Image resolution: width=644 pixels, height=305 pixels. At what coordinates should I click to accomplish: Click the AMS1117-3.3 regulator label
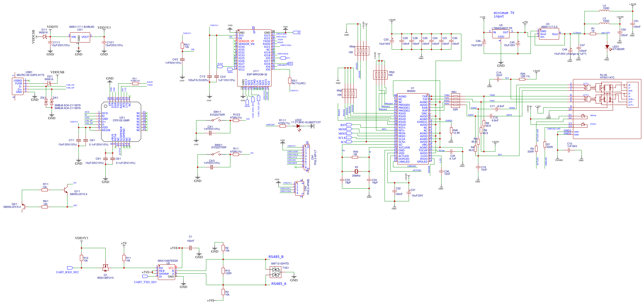click(x=549, y=27)
